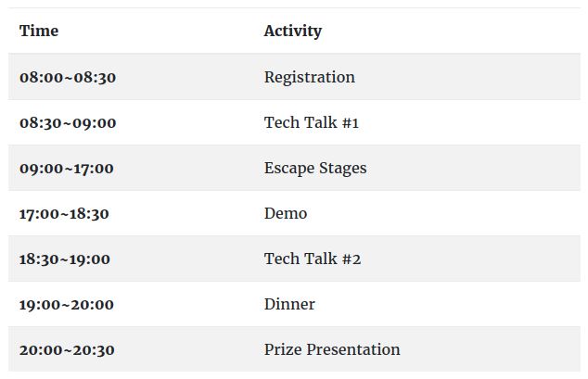Viewport: 588px width, 379px height.
Task: Select the 19:00~20:00 time slot
Action: [67, 304]
